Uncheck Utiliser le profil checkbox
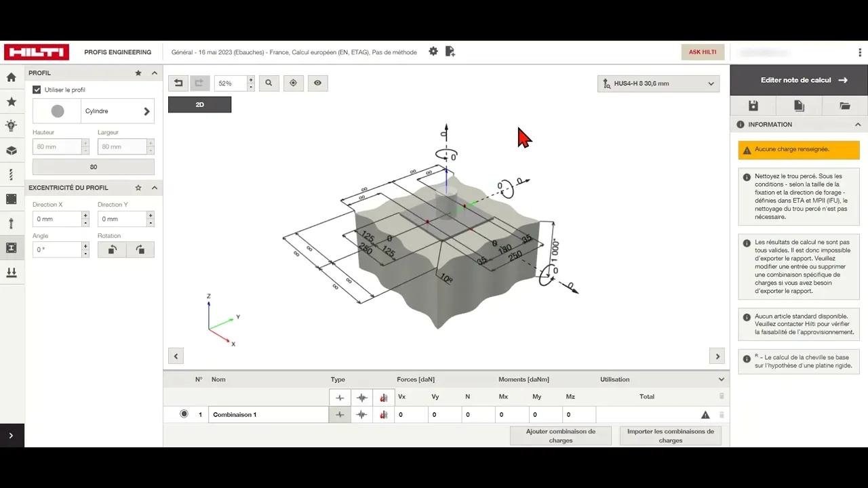Image resolution: width=868 pixels, height=488 pixels. click(x=37, y=89)
